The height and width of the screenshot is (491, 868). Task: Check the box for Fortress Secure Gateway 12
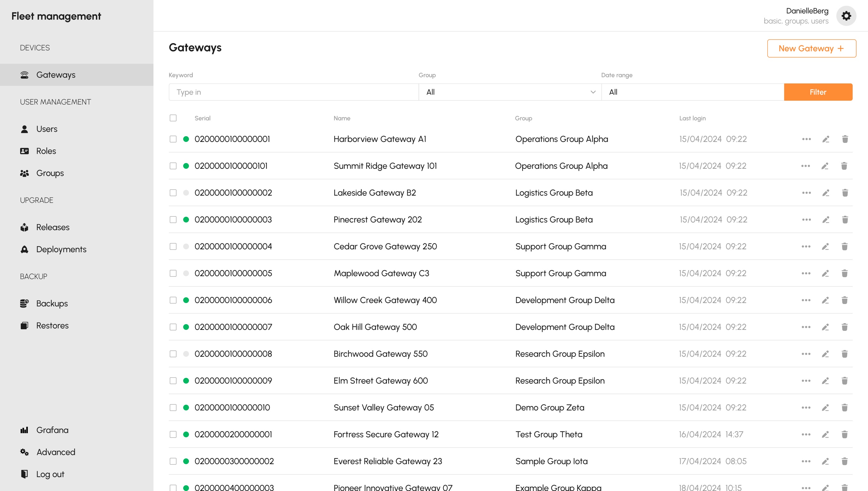tap(173, 434)
